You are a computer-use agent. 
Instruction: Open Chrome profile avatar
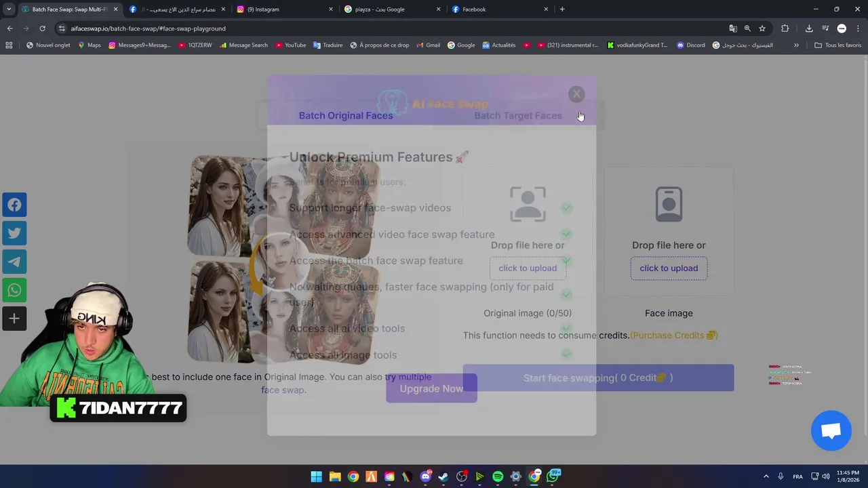tap(842, 28)
